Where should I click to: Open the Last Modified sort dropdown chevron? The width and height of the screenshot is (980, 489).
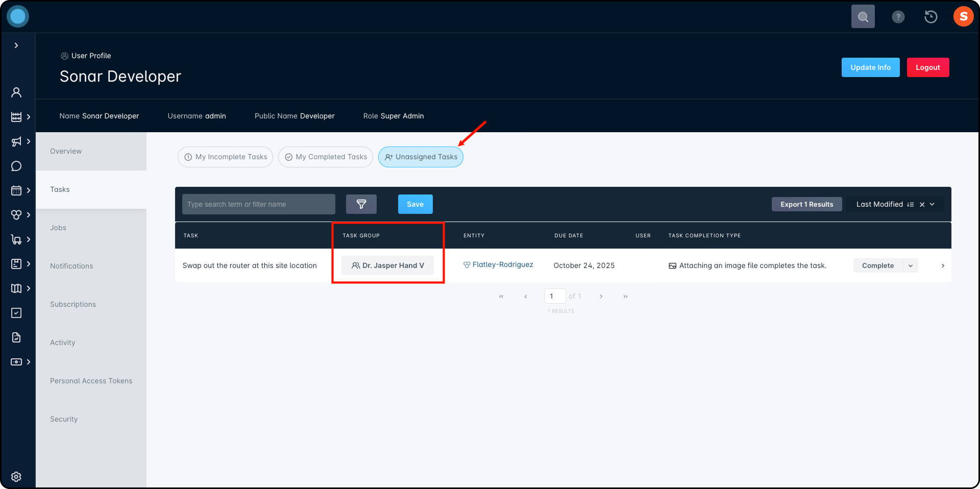tap(933, 204)
